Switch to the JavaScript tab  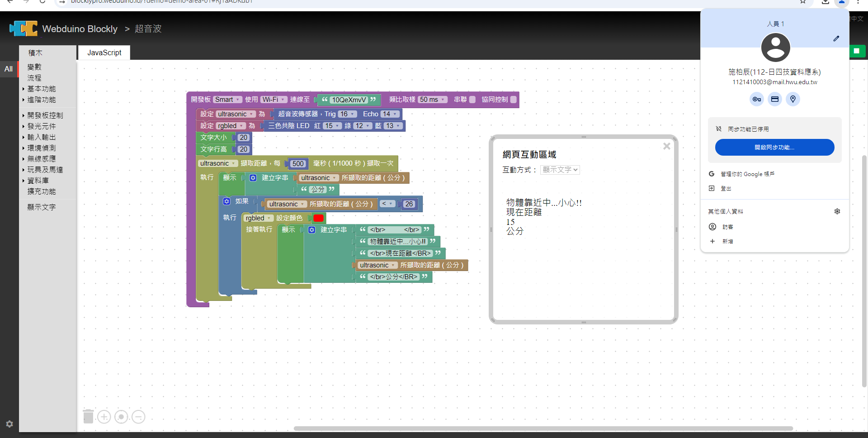pos(104,53)
